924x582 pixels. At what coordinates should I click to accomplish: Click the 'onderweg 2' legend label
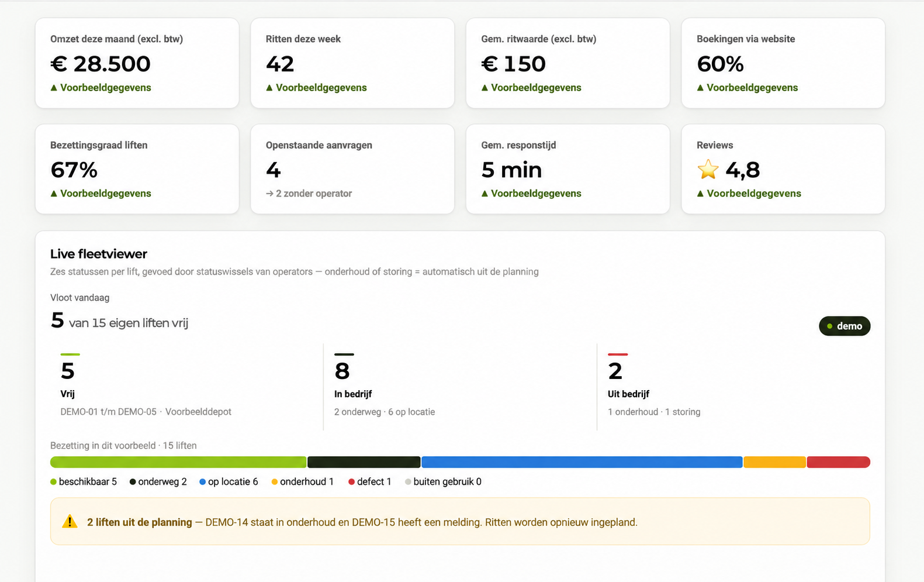coord(162,482)
